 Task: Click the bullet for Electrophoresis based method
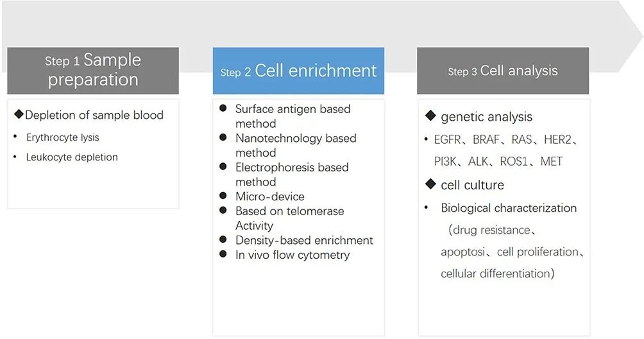point(223,166)
